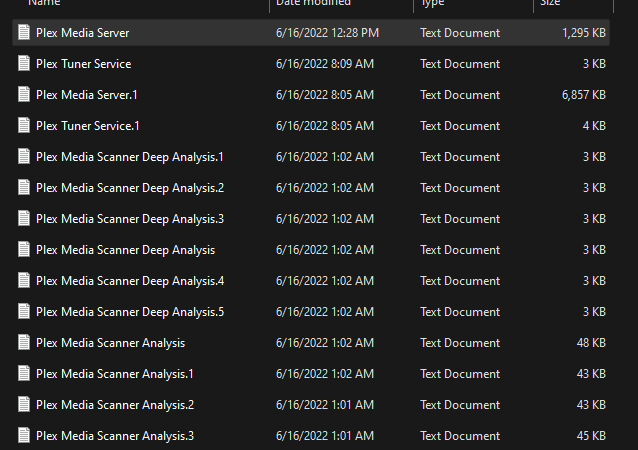Select Plex Media Scanner Deep Analysis.5 name
The width and height of the screenshot is (638, 450).
(130, 312)
